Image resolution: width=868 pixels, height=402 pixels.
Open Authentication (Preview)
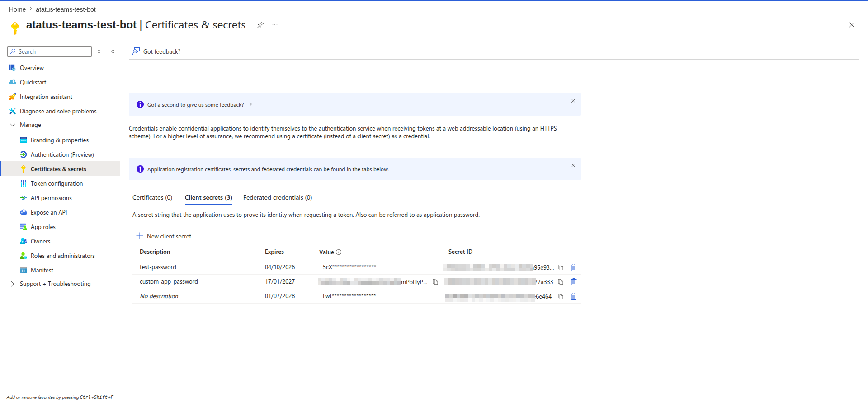[62, 154]
